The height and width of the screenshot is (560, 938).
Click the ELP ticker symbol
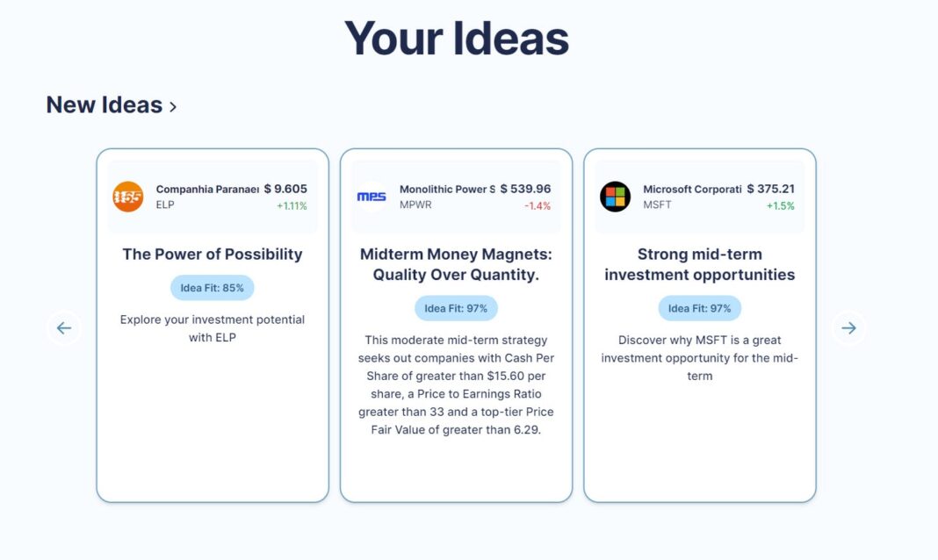165,205
